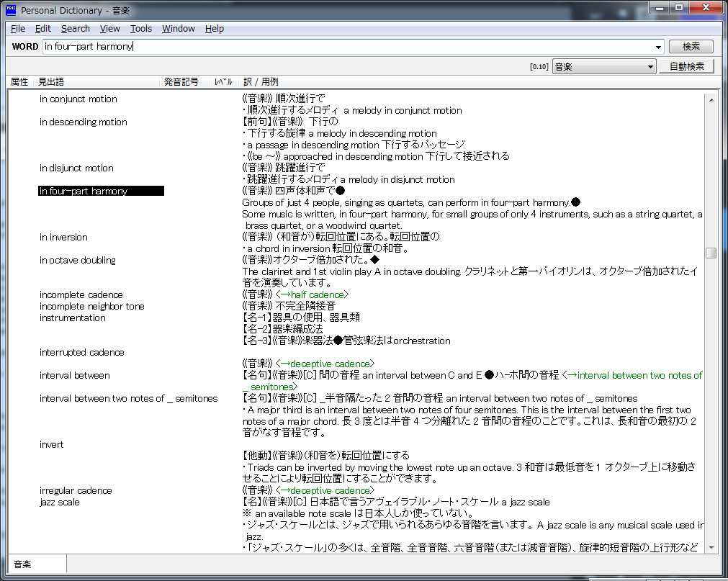Click the 発音記号 column header
Screen dimensions: 728x581
(181, 82)
